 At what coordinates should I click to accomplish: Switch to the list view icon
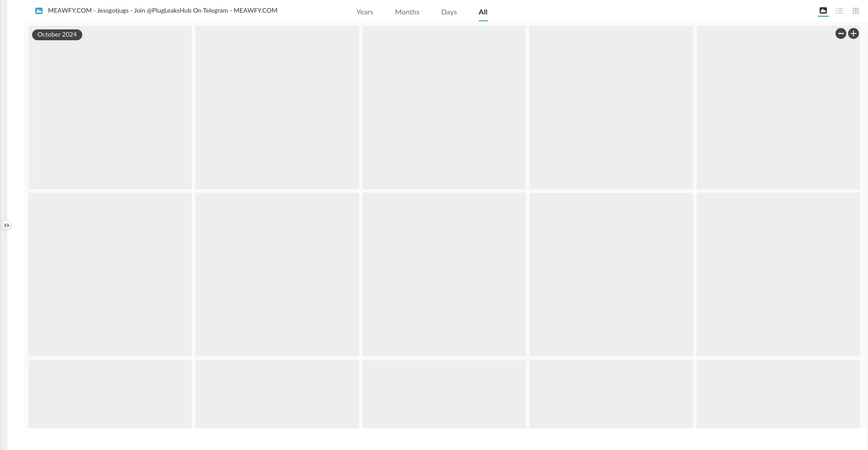click(x=839, y=11)
